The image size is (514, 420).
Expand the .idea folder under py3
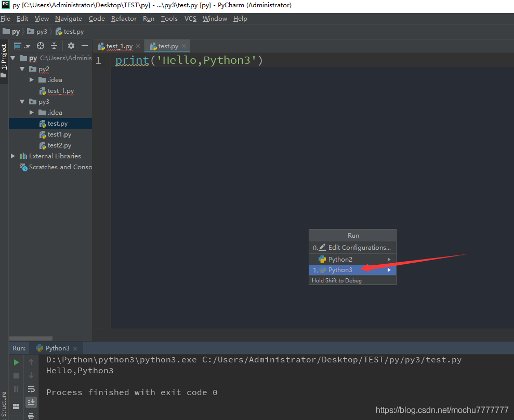[32, 113]
